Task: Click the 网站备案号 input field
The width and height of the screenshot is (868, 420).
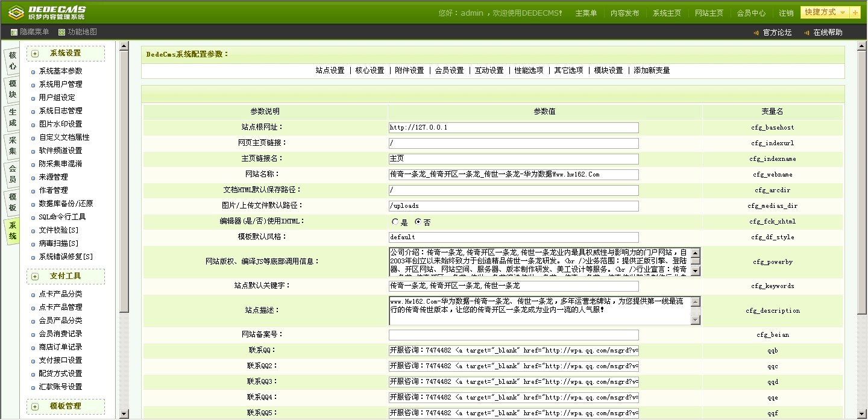Action: (513, 335)
